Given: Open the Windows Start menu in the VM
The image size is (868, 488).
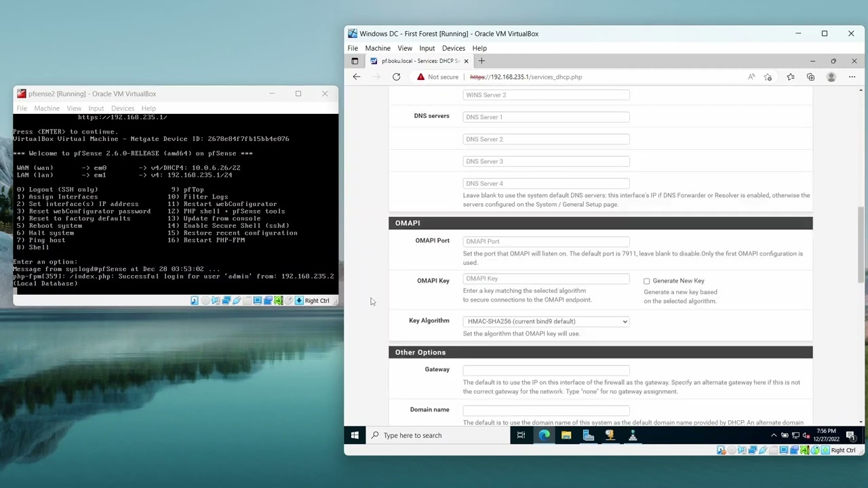Looking at the screenshot, I should 355,435.
